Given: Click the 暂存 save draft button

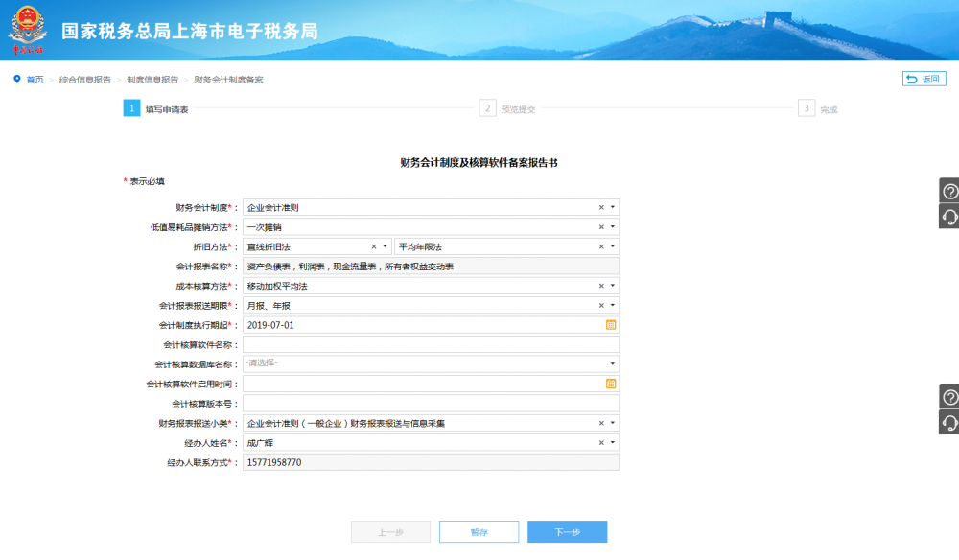Looking at the screenshot, I should (x=479, y=532).
